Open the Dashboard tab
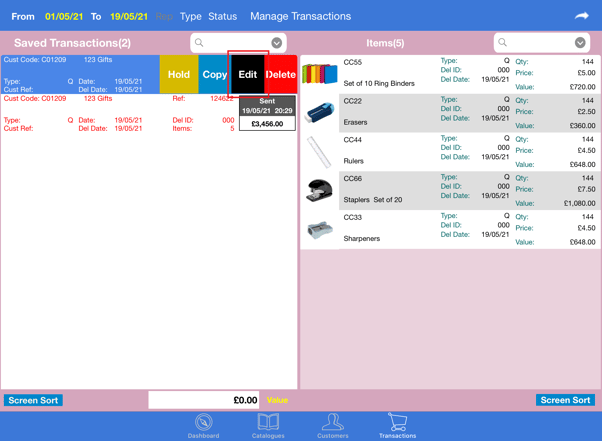 (203, 425)
